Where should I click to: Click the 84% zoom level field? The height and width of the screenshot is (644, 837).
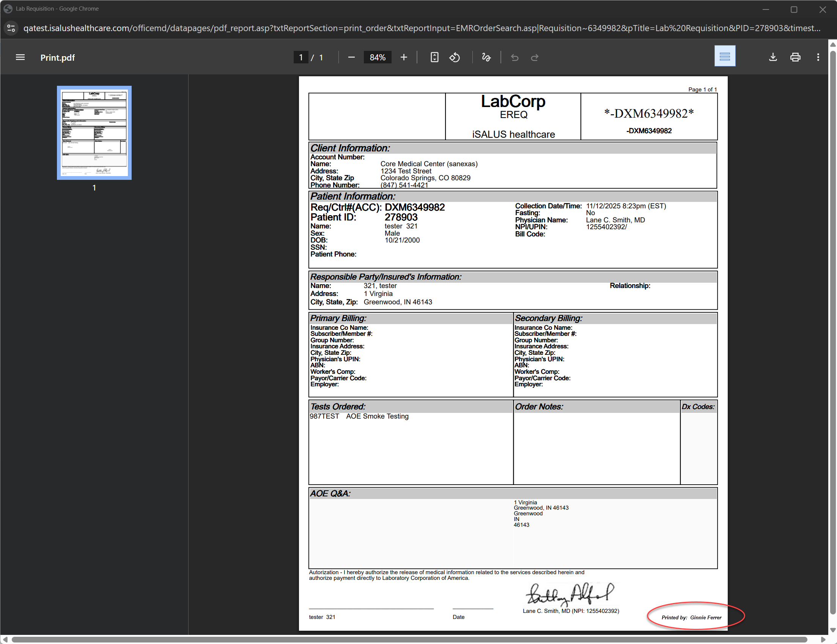click(x=377, y=58)
